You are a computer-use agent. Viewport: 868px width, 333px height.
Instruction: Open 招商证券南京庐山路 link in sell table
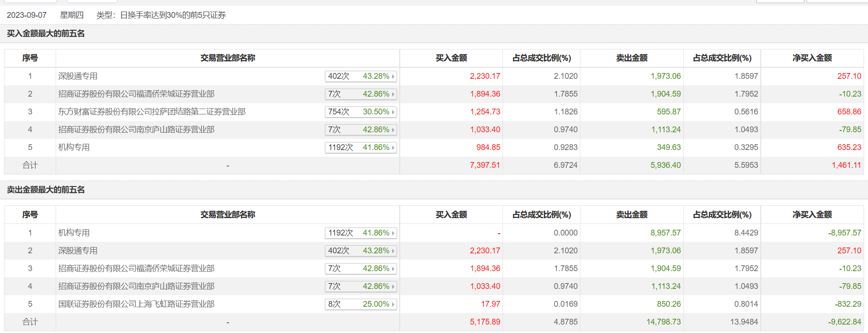pyautogui.click(x=136, y=286)
